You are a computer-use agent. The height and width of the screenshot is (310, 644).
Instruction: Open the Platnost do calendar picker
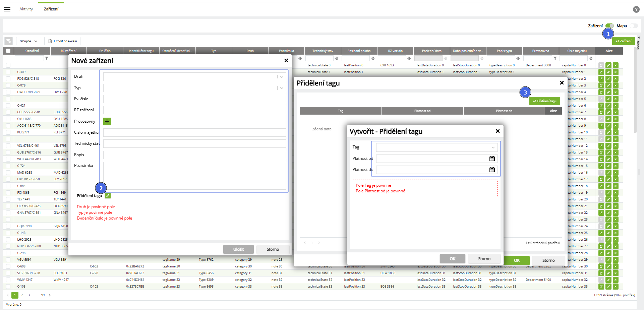pos(492,170)
